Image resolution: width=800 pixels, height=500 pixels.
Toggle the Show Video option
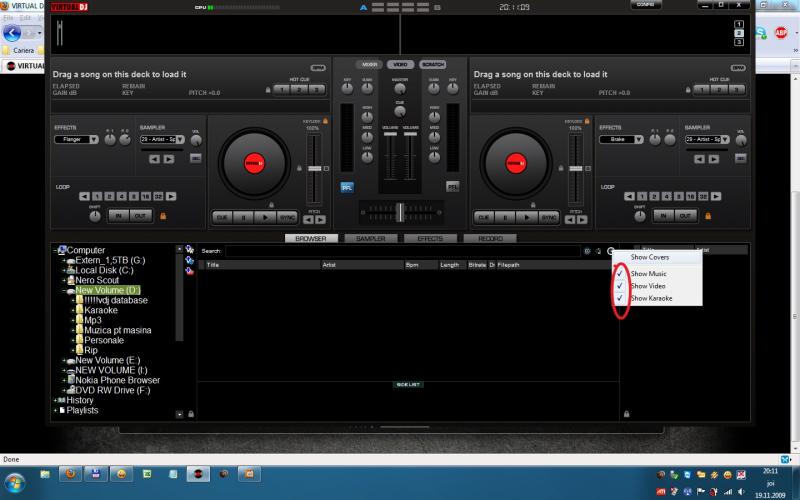pos(648,286)
